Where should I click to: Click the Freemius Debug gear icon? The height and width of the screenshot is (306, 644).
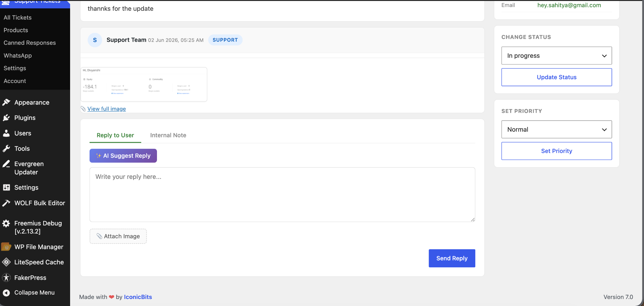tap(6, 223)
